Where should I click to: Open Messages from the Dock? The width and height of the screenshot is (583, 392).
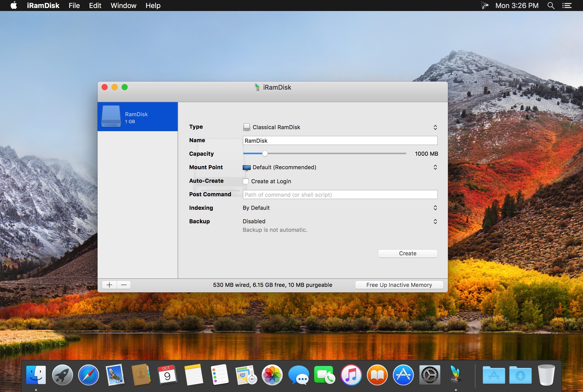(x=299, y=375)
